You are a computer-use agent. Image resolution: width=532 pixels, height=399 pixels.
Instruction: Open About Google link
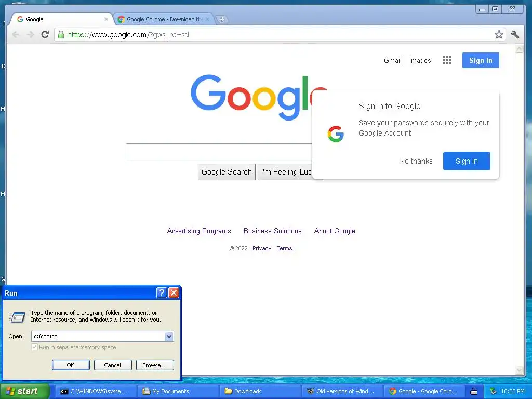[335, 231]
